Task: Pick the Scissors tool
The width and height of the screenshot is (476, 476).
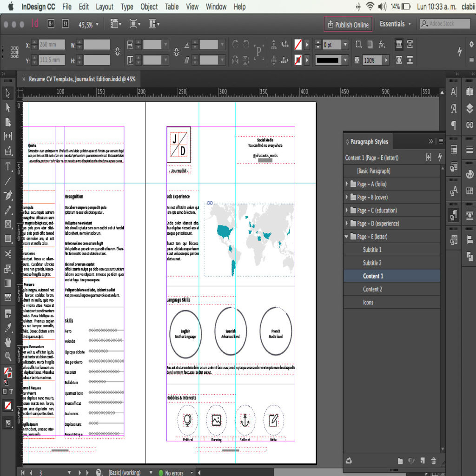Action: (8, 254)
